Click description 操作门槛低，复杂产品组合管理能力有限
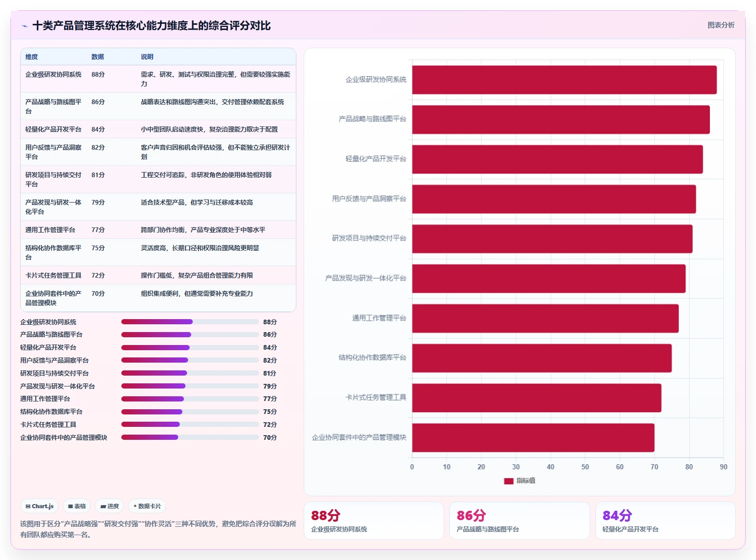 tap(197, 276)
